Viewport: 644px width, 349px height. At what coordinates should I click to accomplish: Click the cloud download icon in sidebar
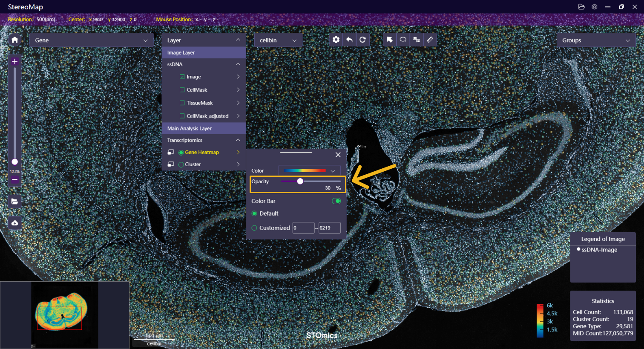pyautogui.click(x=15, y=223)
